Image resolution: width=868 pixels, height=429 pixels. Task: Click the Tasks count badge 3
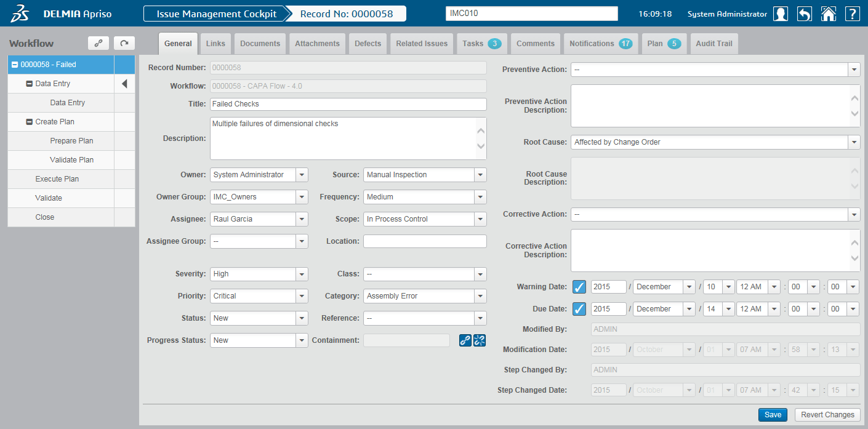(494, 44)
